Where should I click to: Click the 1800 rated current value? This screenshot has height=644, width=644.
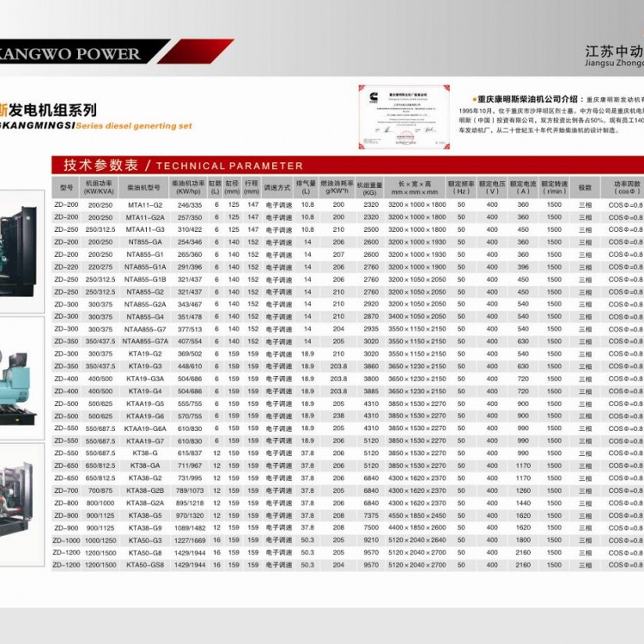tap(523, 540)
